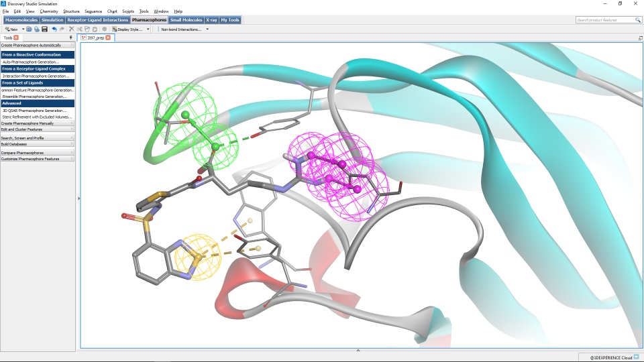Image resolution: width=644 pixels, height=362 pixels.
Task: Open the New document dropdown arrow
Action: (x=23, y=29)
